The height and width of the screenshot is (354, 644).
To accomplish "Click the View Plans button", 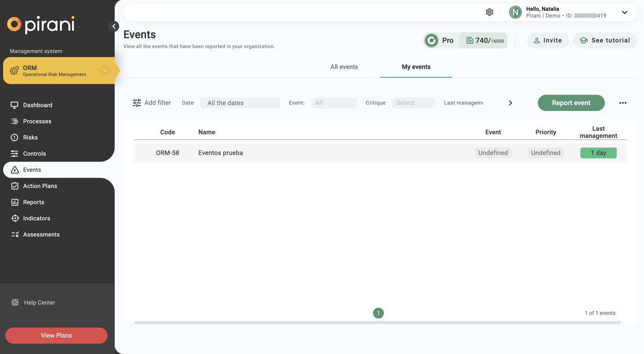I will (56, 335).
